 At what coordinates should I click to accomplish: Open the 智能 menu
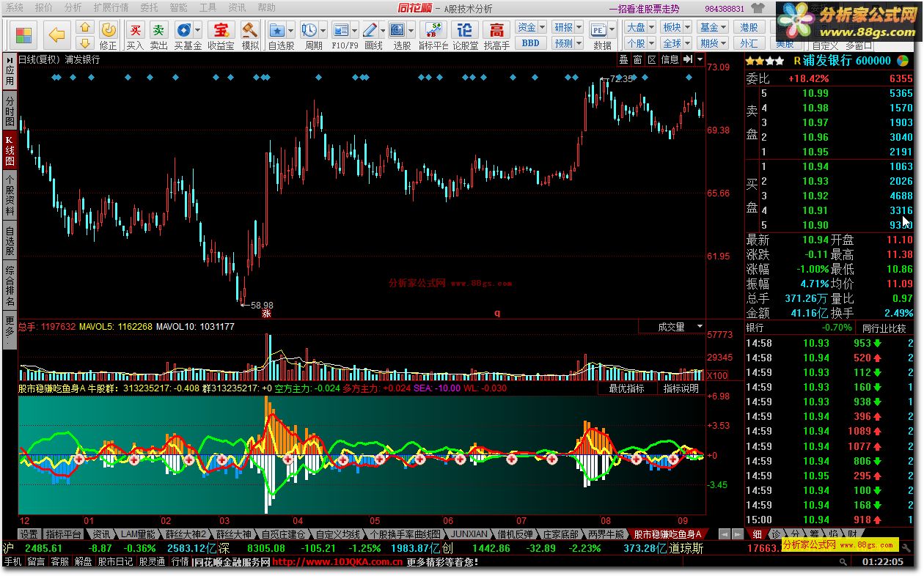[178, 7]
